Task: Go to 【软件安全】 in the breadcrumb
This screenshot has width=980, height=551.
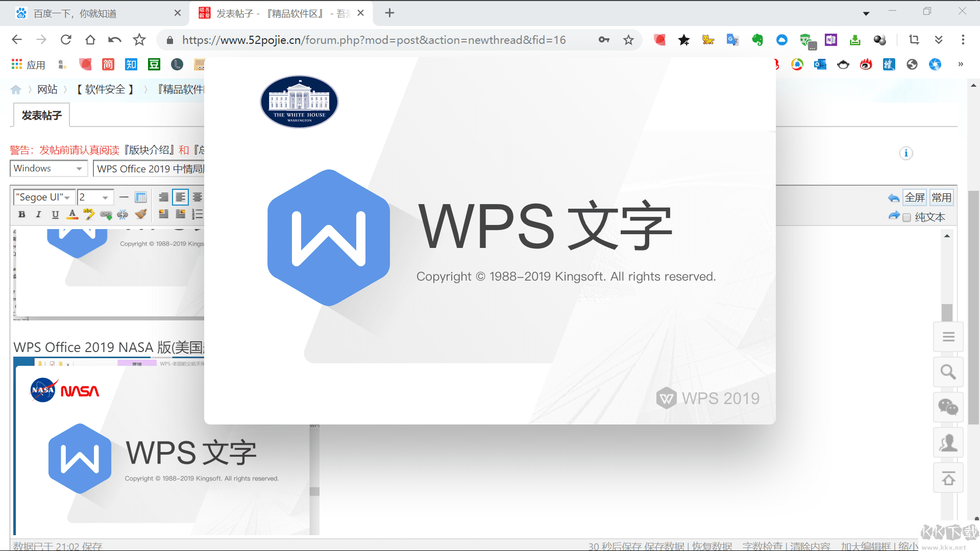Action: click(x=105, y=90)
